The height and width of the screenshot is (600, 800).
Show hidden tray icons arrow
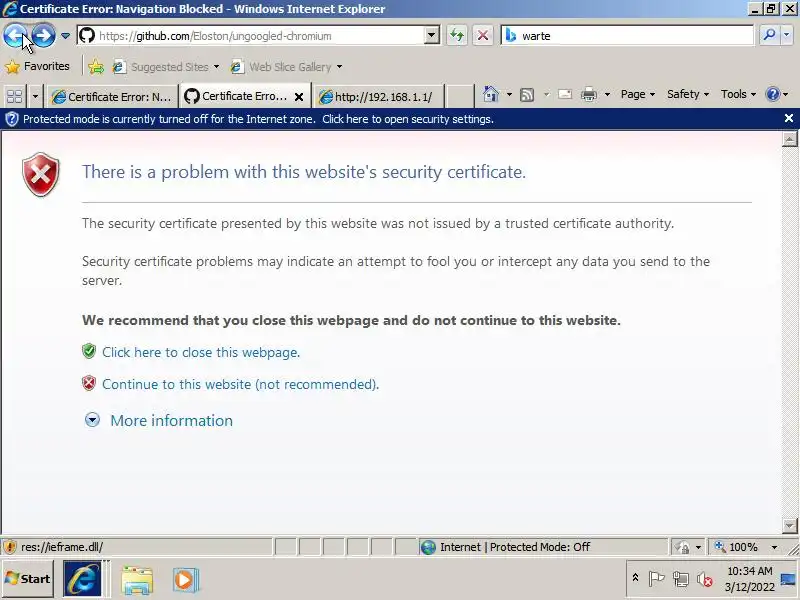click(x=635, y=578)
